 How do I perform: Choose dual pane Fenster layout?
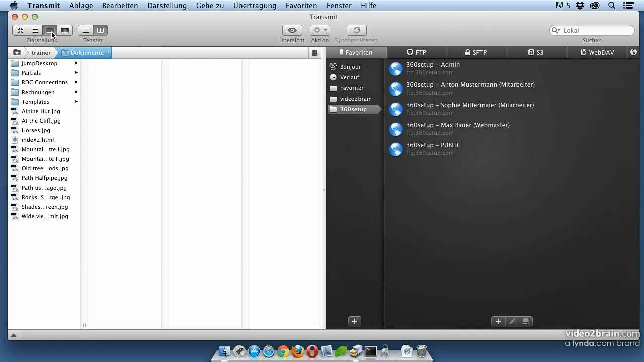click(x=100, y=30)
